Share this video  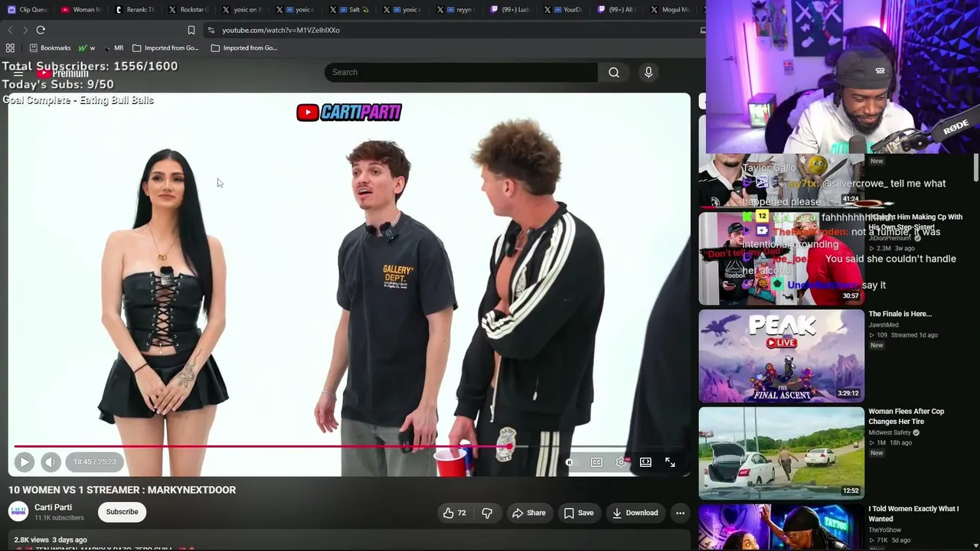529,513
